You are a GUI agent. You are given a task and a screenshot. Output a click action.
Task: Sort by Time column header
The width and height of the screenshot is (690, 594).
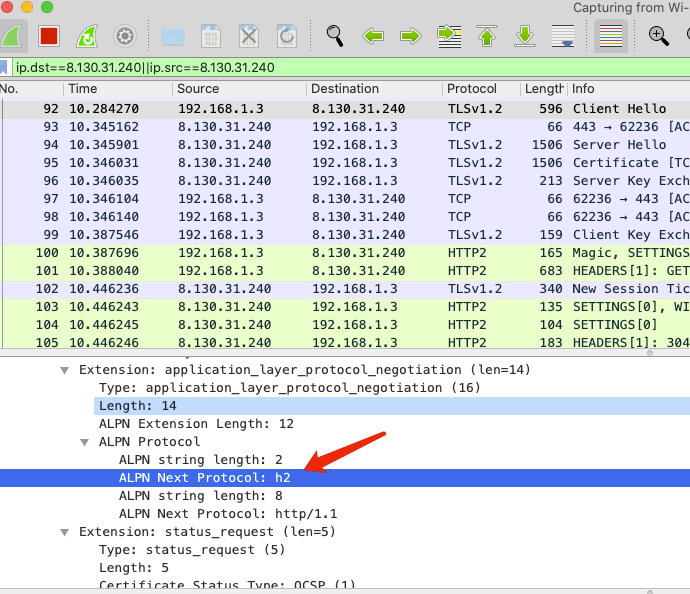118,89
